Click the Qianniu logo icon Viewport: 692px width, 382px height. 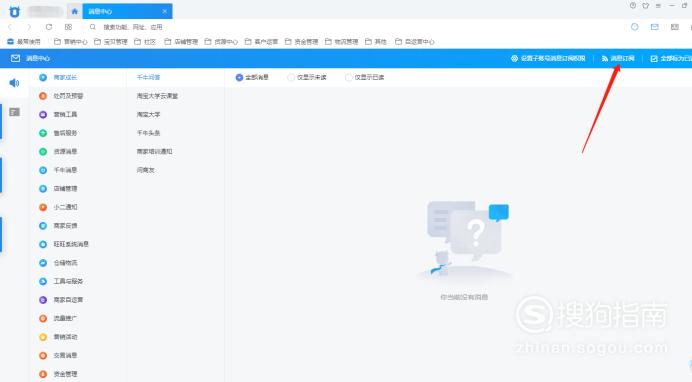point(14,12)
